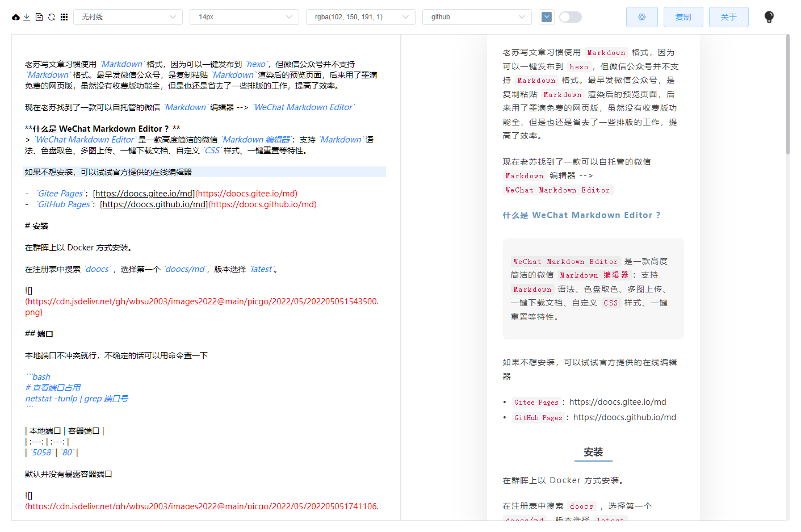Click the "netstat -tunlp | grep 端口号" line
This screenshot has height=532, width=801.
(x=77, y=399)
